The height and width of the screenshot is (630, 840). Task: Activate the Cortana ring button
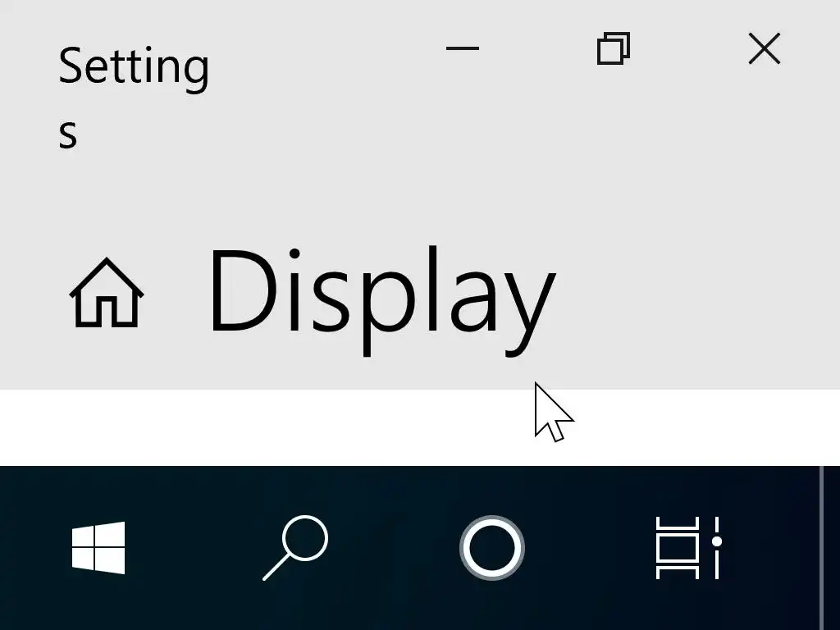[x=492, y=547]
